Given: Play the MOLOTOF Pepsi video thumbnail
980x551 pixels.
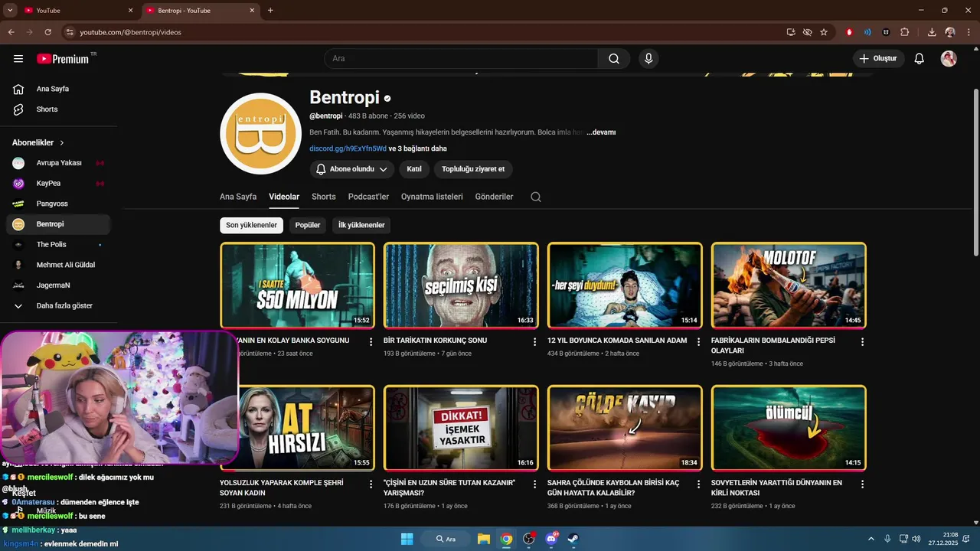Looking at the screenshot, I should coord(789,285).
